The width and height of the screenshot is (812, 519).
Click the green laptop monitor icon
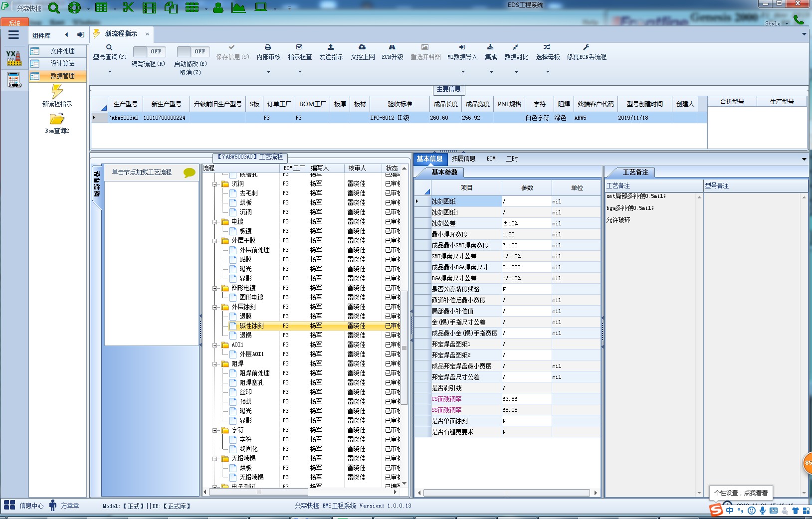(x=261, y=7)
